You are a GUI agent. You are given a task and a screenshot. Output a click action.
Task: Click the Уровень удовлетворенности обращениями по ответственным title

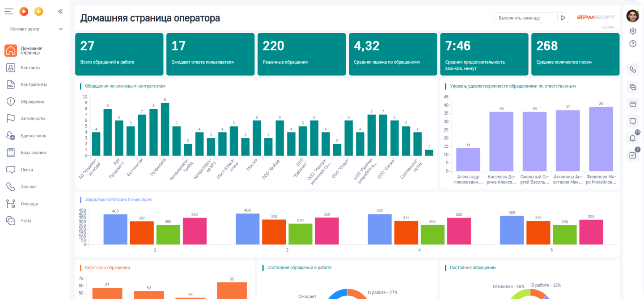click(513, 85)
